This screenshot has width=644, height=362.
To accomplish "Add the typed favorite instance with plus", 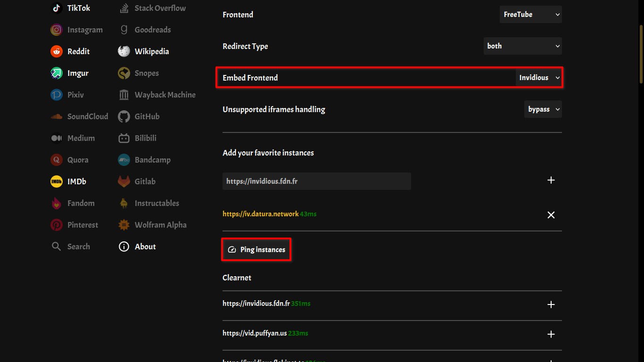I will [551, 181].
